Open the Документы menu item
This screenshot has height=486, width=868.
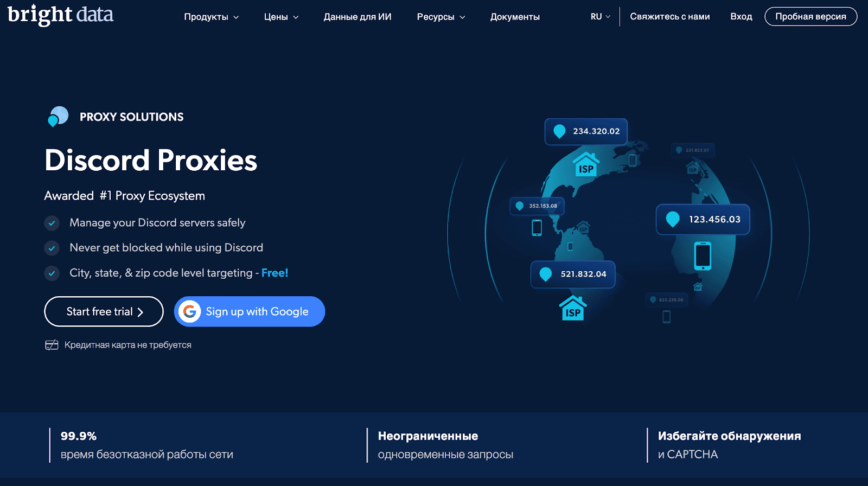515,17
